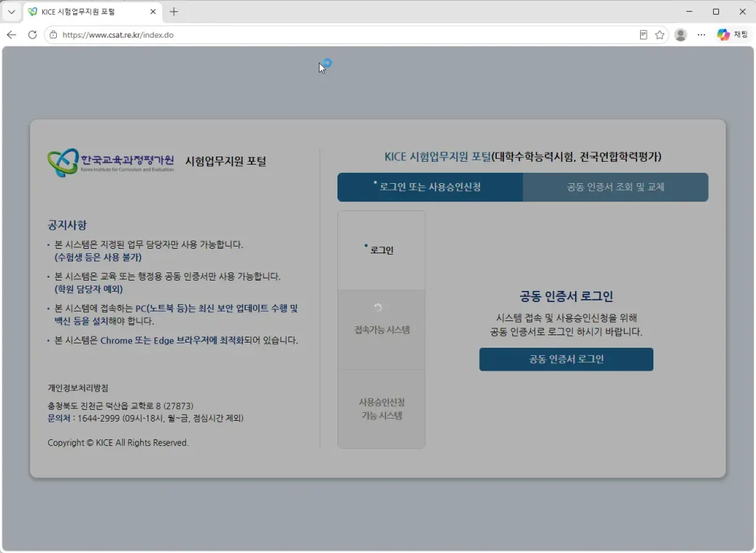Image resolution: width=756 pixels, height=553 pixels.
Task: Add this page to favorites with the star icon
Action: [659, 35]
